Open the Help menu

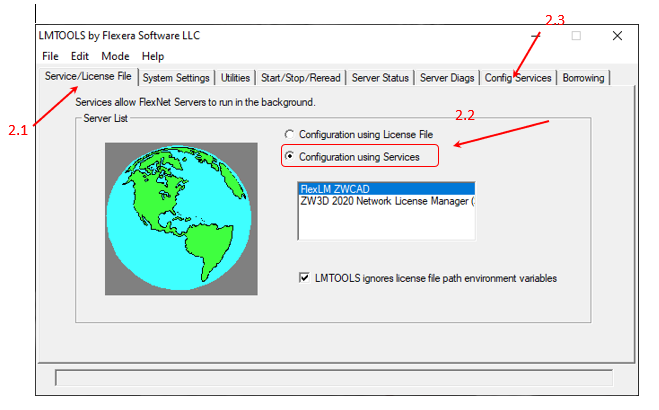[x=153, y=56]
